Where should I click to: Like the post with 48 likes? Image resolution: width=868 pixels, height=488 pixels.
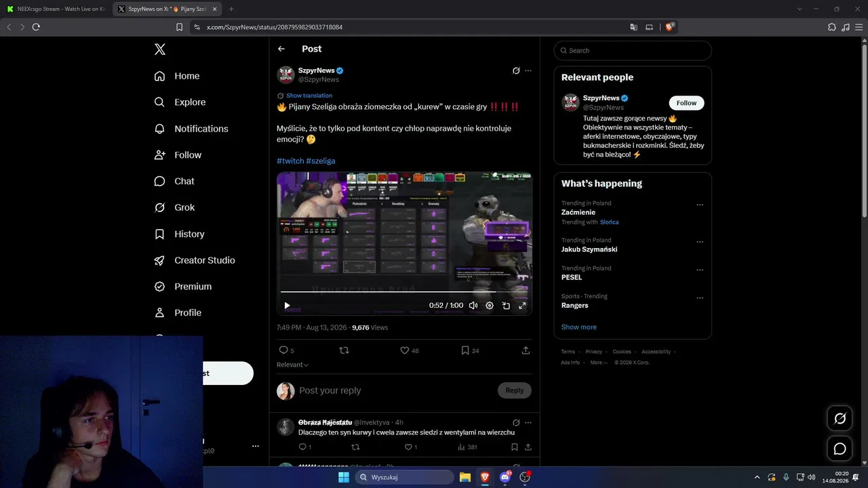coord(410,350)
